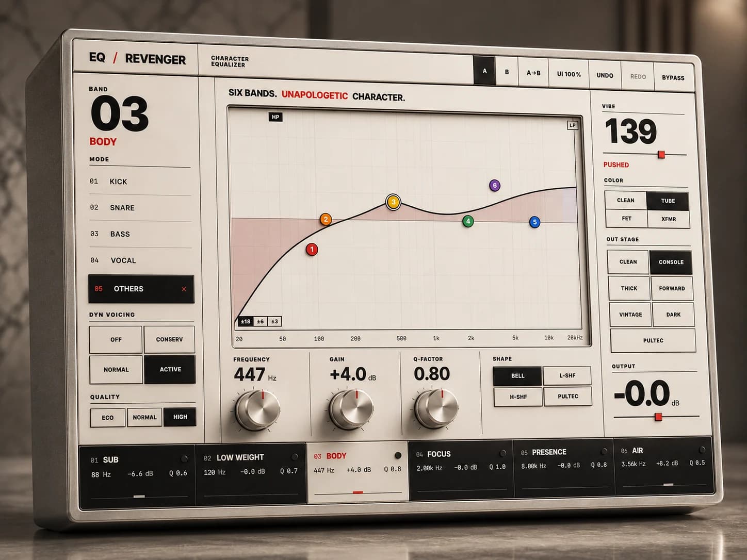Set Quality to Eco
This screenshot has height=560, width=747.
(x=108, y=418)
